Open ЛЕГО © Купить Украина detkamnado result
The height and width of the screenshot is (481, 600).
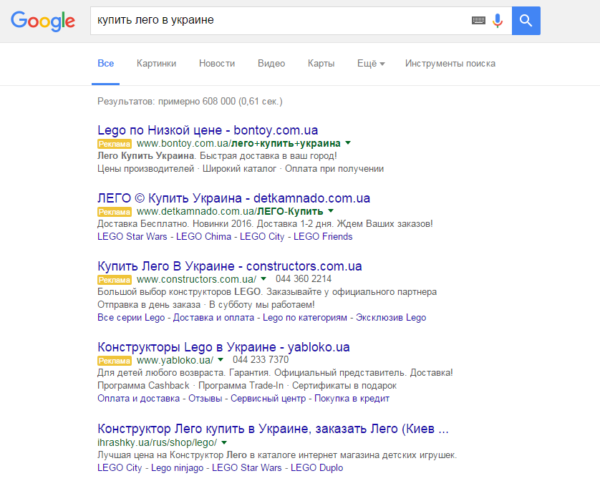233,198
